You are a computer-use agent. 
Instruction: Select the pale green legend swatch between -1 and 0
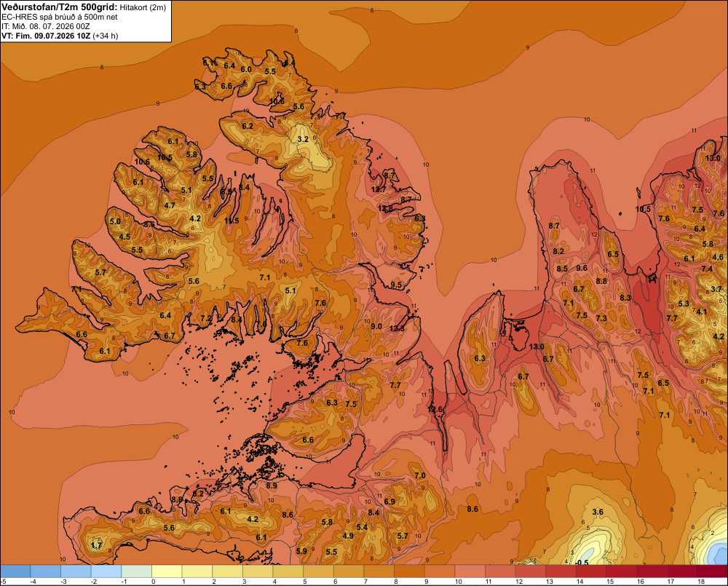pyautogui.click(x=137, y=571)
